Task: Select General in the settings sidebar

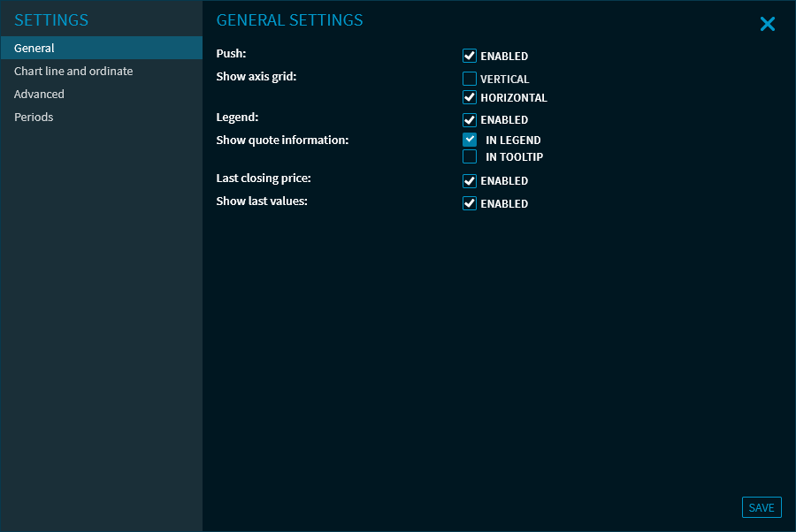Action: tap(34, 49)
